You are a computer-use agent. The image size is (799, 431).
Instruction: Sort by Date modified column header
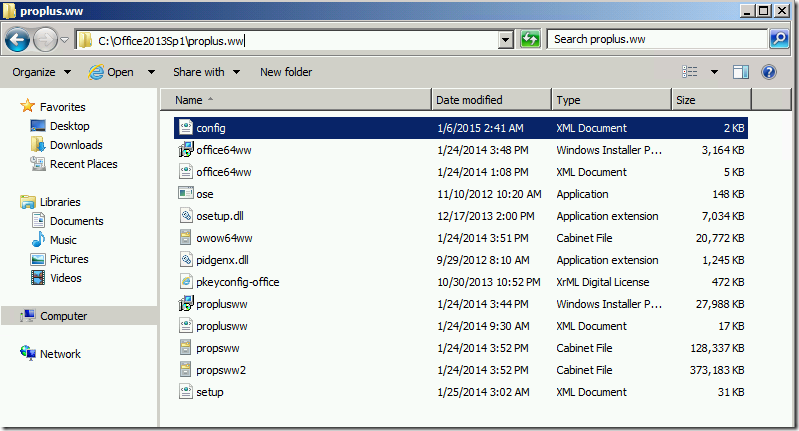[492, 100]
